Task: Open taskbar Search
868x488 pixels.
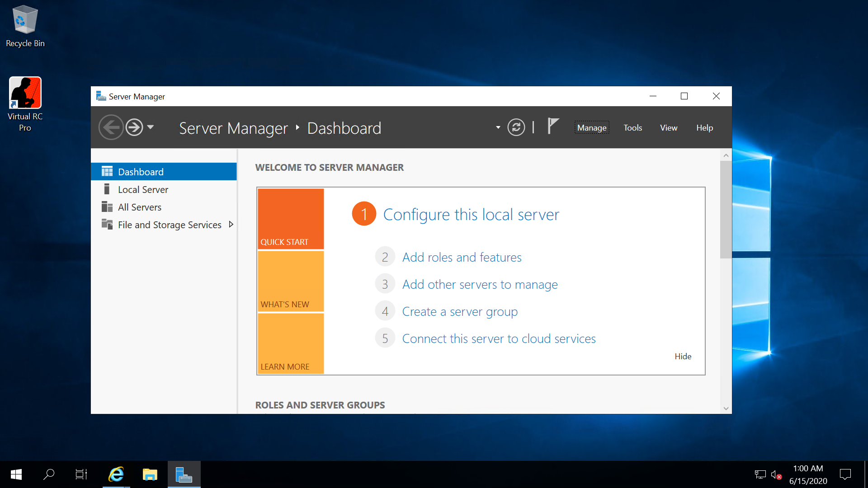Action: [49, 474]
